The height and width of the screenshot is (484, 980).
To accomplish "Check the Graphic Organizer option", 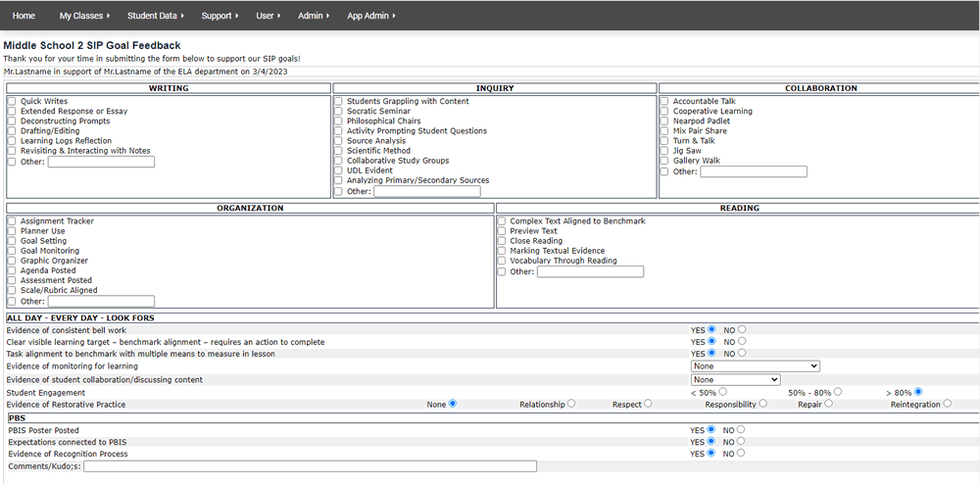I will pos(12,262).
